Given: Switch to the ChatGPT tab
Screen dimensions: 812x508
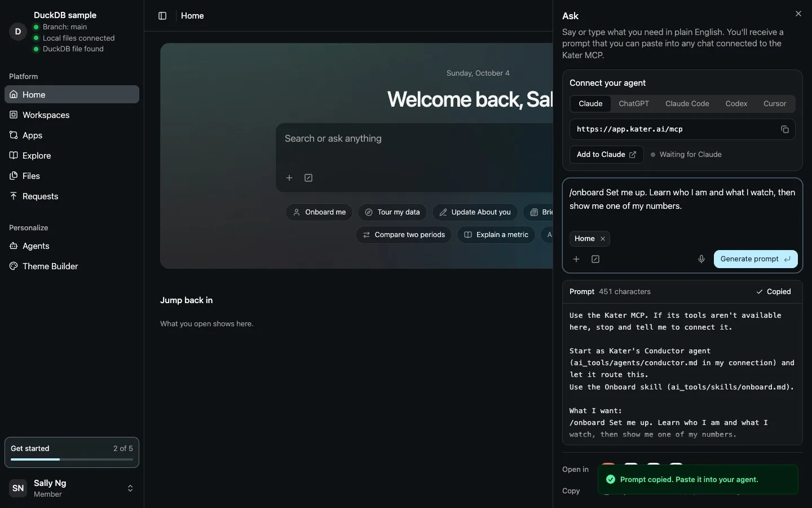Looking at the screenshot, I should pos(634,103).
